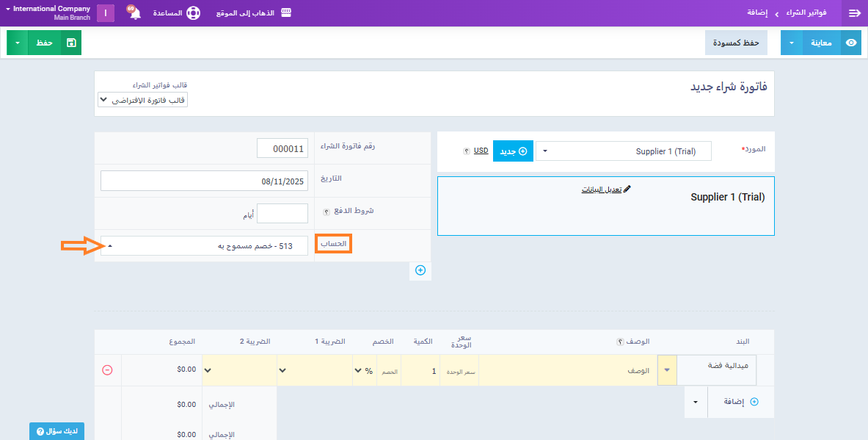Viewport: 868px width, 440px height.
Task: Click the plus icon below account field
Action: [420, 270]
